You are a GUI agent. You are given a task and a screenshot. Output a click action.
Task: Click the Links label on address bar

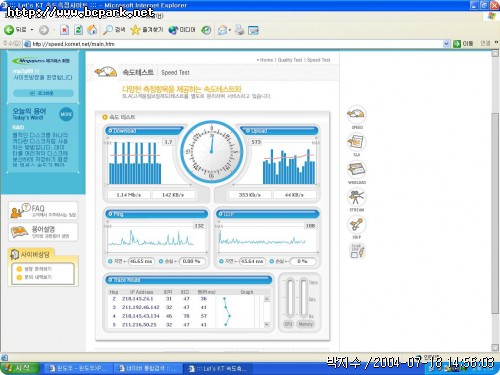click(485, 44)
